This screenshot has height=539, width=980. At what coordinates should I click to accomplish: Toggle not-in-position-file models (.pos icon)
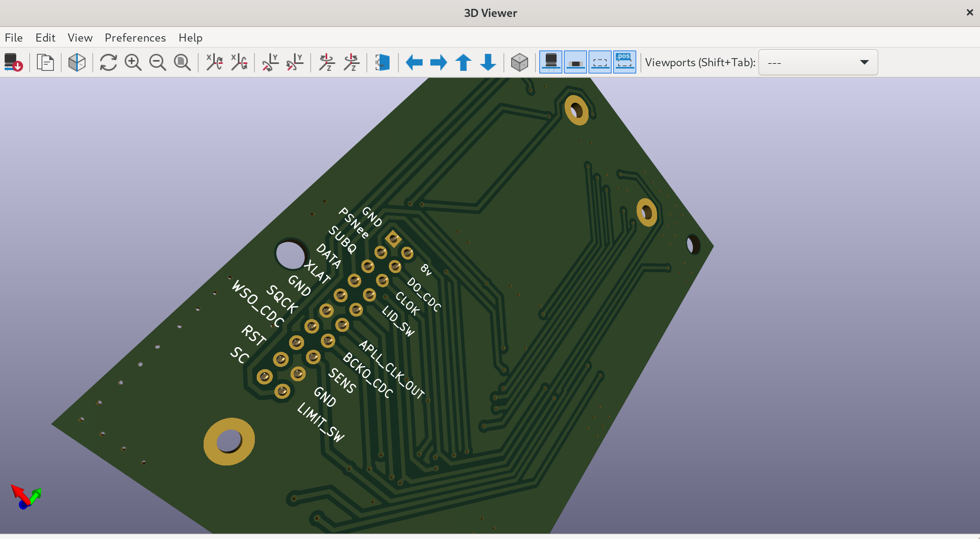[624, 62]
